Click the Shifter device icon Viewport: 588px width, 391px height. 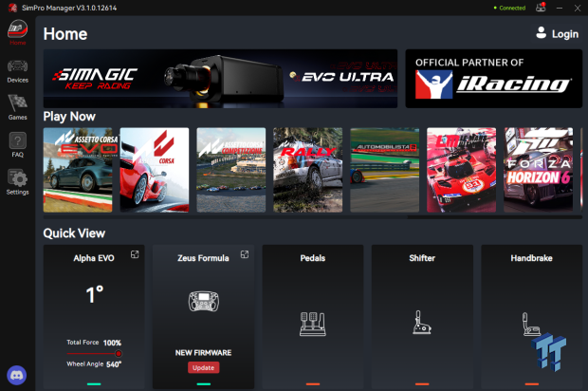(x=422, y=323)
